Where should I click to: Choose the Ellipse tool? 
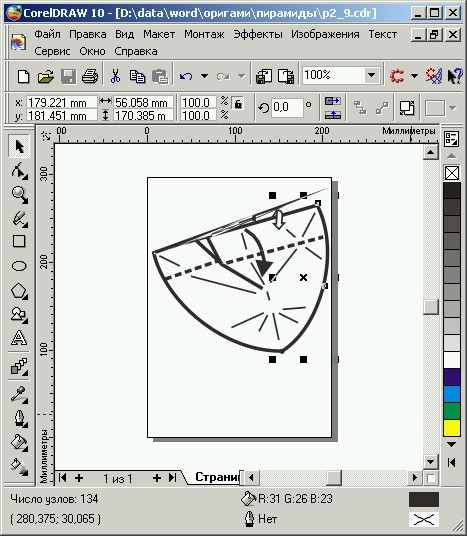pyautogui.click(x=19, y=266)
